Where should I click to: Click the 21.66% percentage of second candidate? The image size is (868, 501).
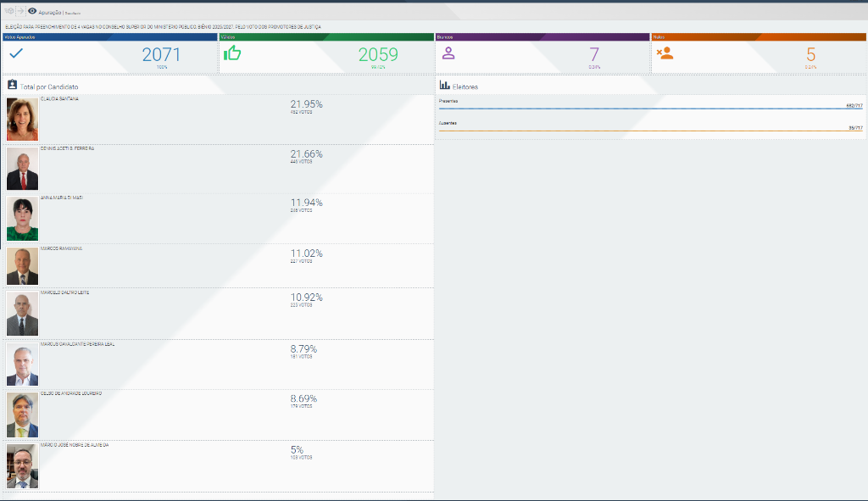(306, 153)
